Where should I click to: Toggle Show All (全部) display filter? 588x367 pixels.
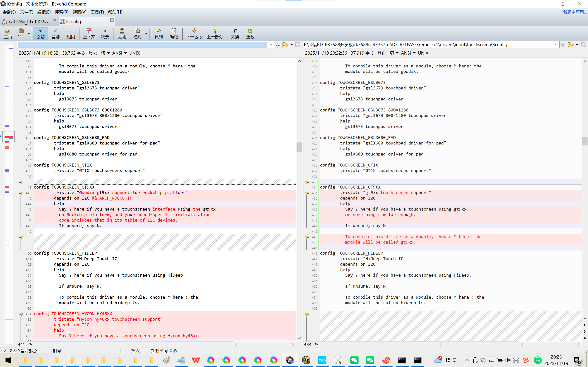(x=40, y=33)
